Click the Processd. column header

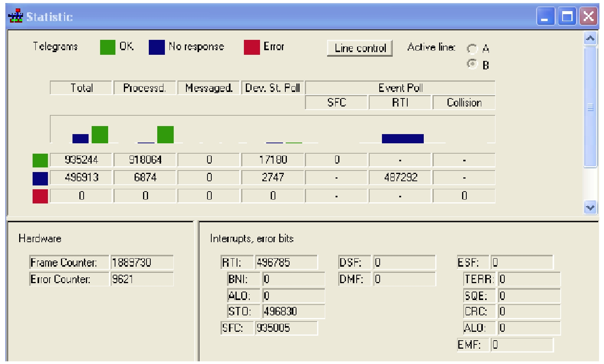pyautogui.click(x=145, y=88)
